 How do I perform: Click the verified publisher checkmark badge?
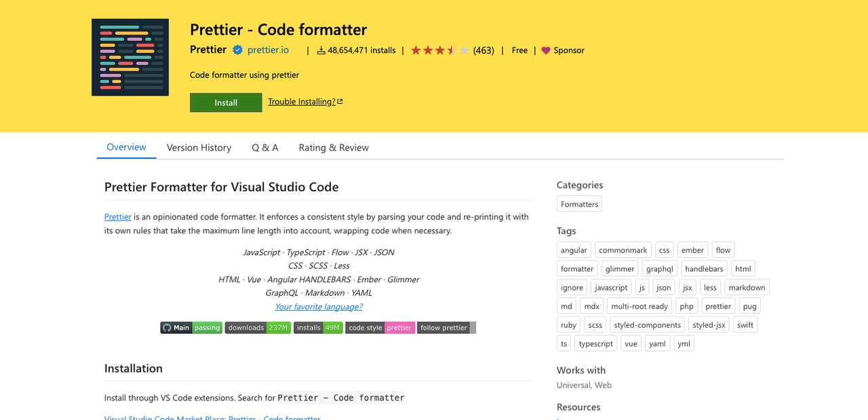(237, 50)
